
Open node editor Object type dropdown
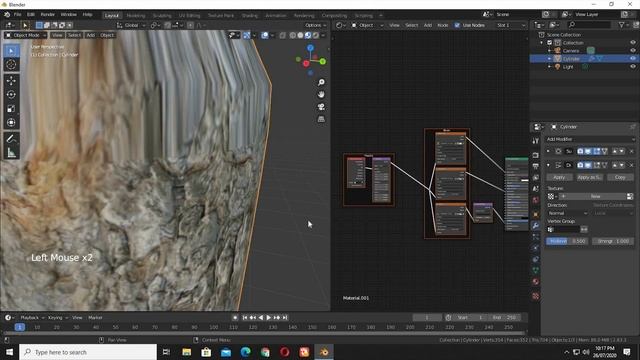pos(367,25)
